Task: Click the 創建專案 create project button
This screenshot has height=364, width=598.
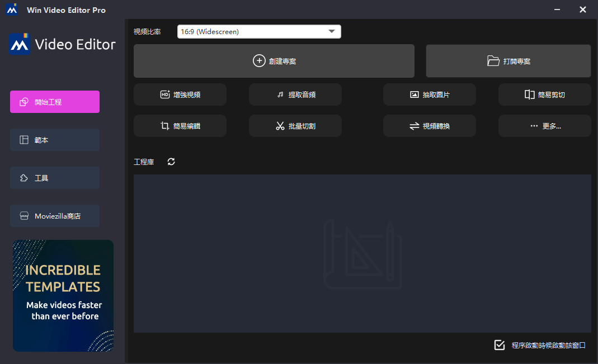Action: pos(274,61)
